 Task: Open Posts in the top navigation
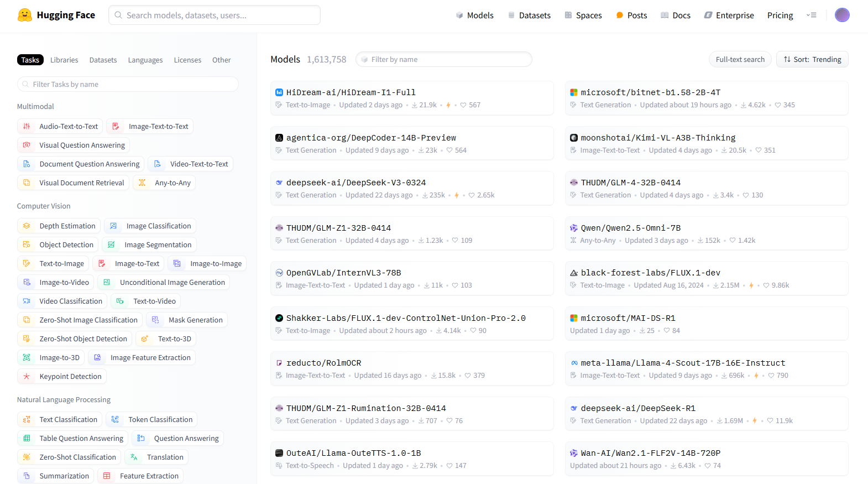pyautogui.click(x=631, y=15)
